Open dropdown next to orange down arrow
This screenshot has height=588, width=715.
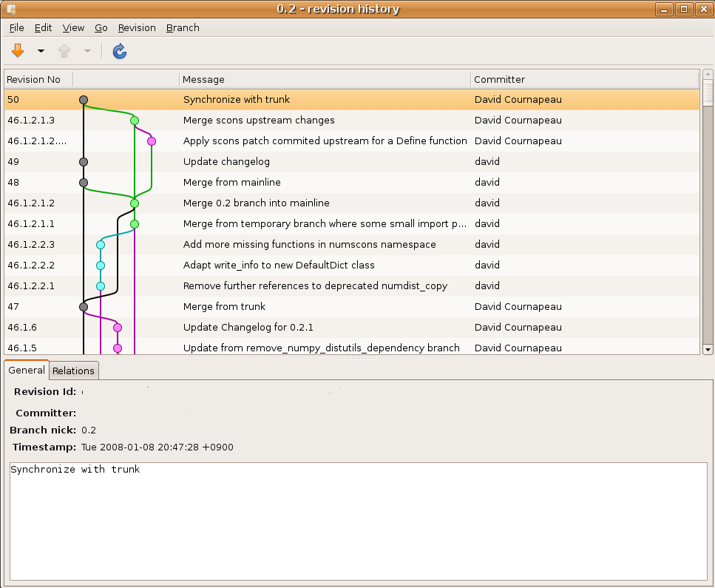click(x=41, y=51)
